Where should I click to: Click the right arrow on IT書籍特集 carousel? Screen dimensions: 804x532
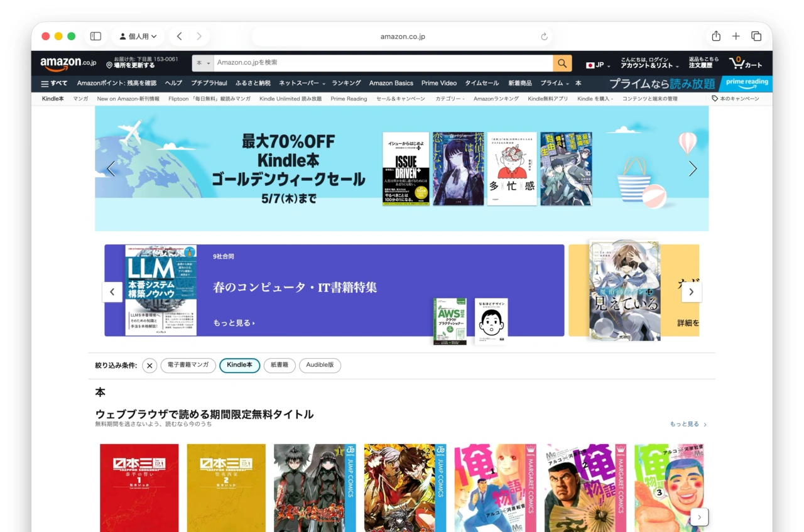[692, 291]
